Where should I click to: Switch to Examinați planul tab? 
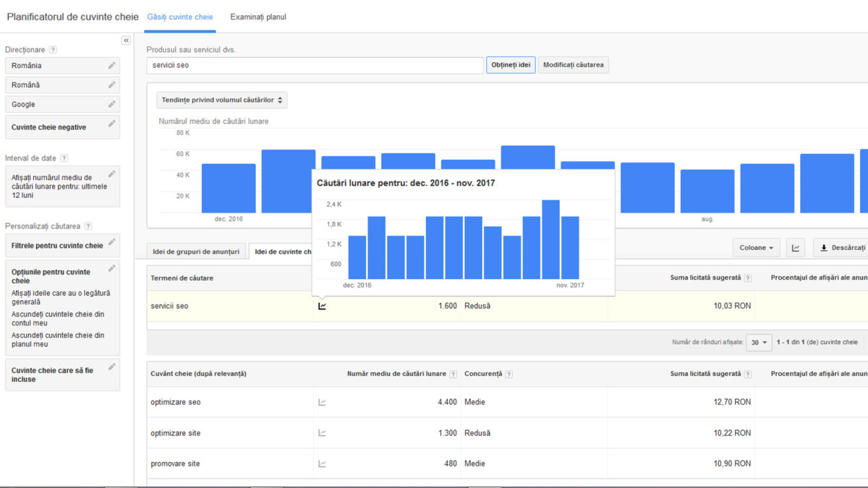coord(258,17)
